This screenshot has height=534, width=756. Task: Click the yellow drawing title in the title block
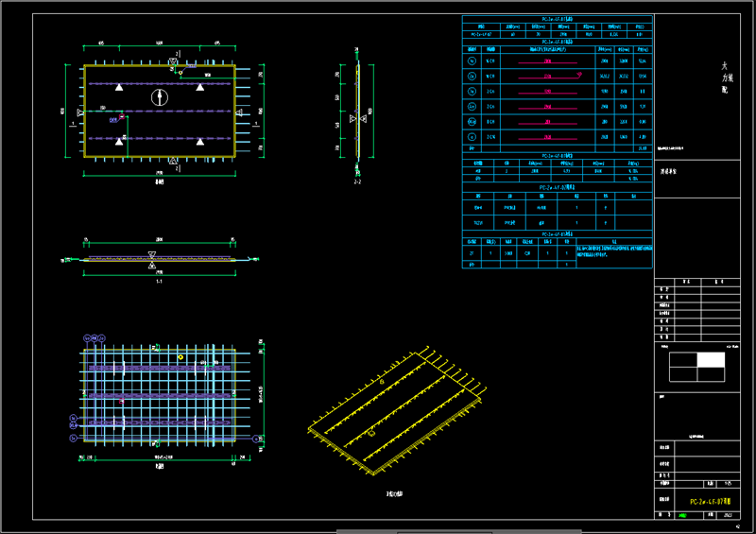pyautogui.click(x=711, y=502)
